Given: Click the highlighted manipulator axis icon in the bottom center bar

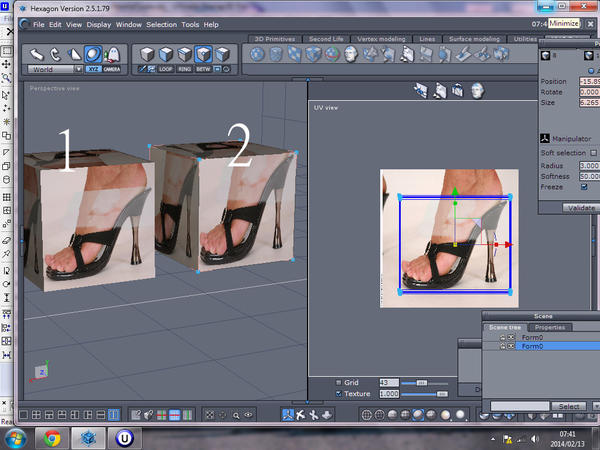Looking at the screenshot, I should [288, 415].
